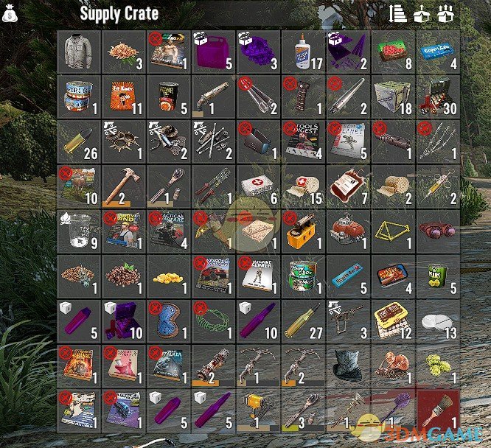Select the ammo box stack of 18

pos(393,97)
